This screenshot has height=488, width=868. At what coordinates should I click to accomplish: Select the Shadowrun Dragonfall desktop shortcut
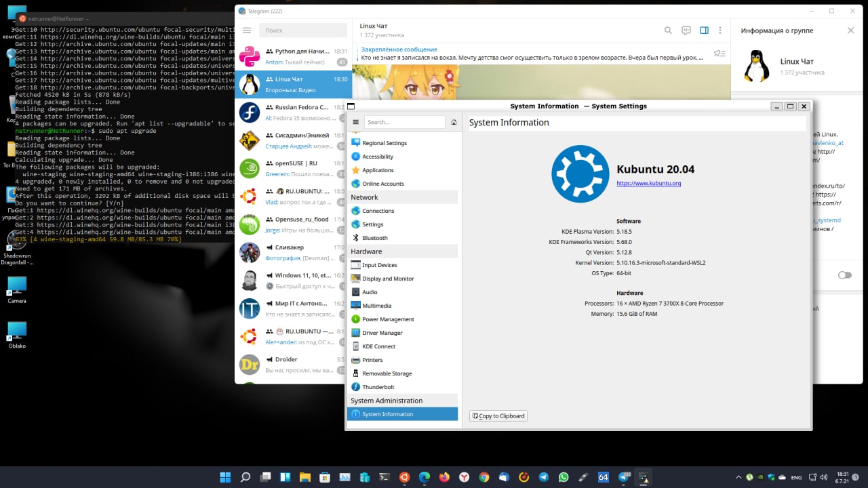point(17,247)
